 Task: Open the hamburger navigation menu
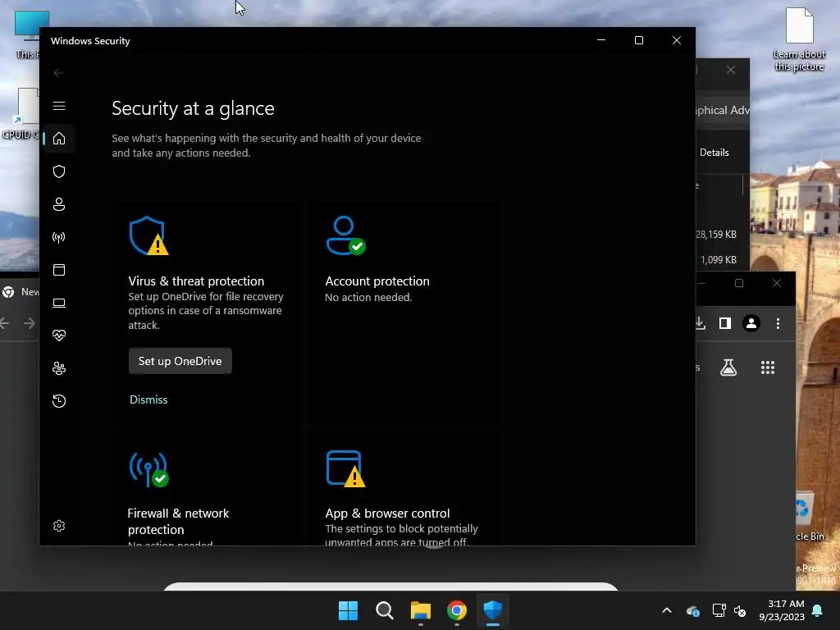59,106
